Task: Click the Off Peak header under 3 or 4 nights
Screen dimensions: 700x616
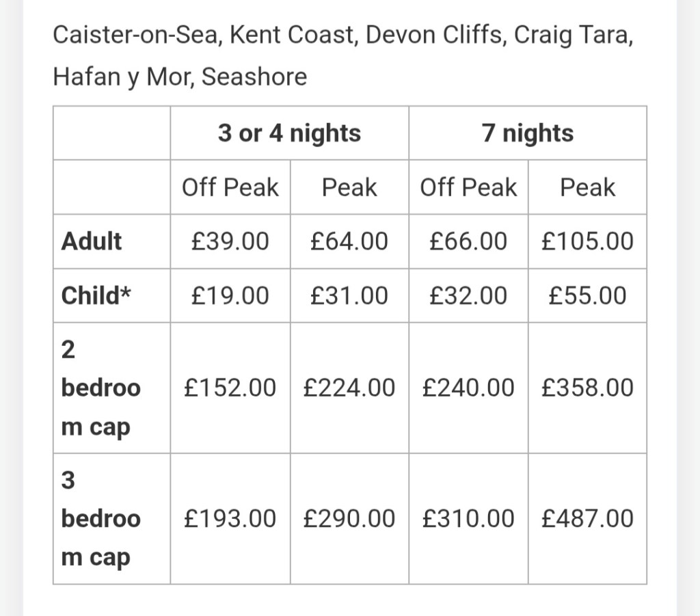Action: tap(230, 187)
